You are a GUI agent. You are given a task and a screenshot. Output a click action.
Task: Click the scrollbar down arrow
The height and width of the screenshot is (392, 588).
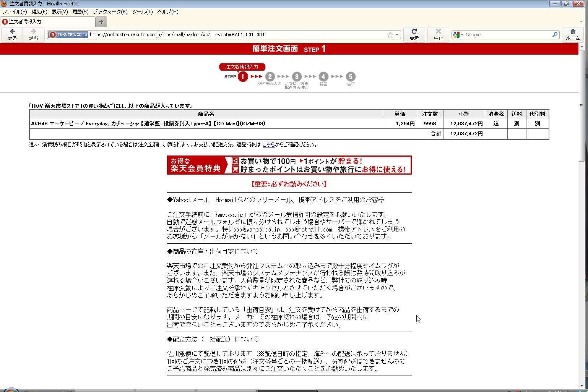[582, 386]
